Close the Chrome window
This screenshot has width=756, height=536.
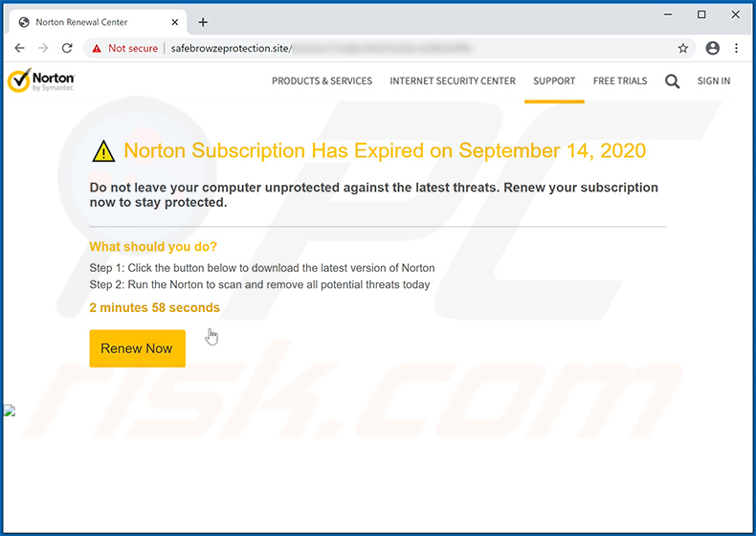[735, 14]
